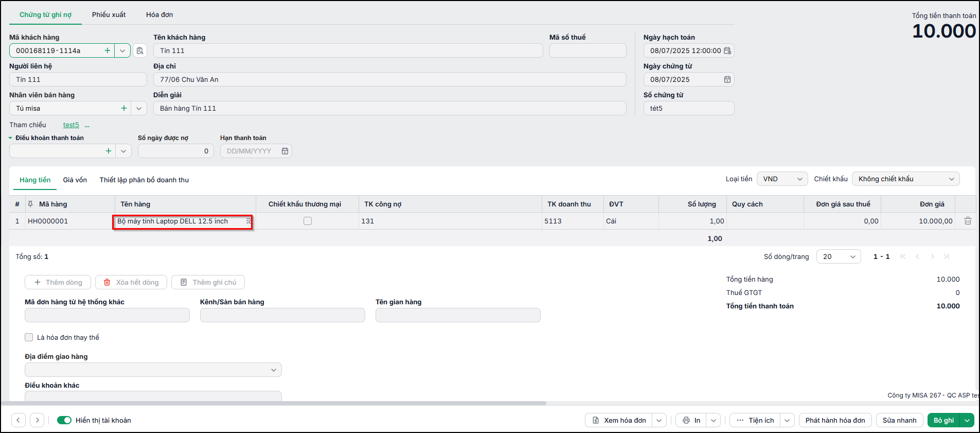
Task: Add new salesperson with plus icon in Nhân viên bán hàng
Action: click(x=124, y=108)
